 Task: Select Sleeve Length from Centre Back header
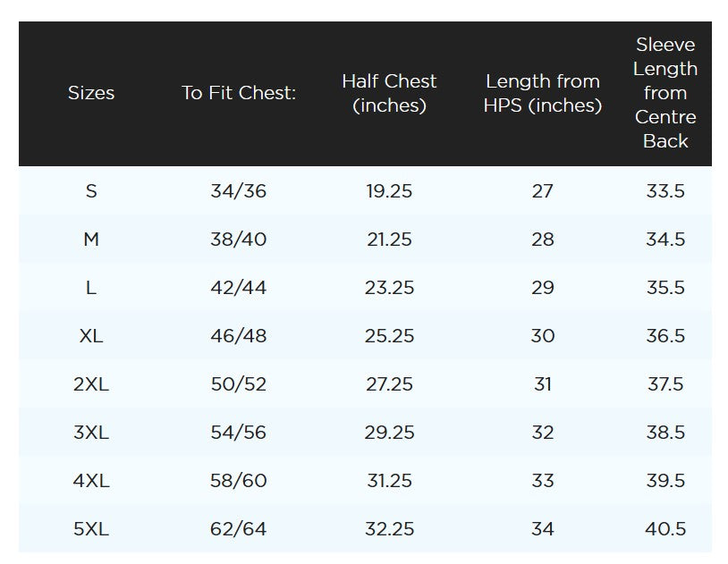[x=665, y=93]
